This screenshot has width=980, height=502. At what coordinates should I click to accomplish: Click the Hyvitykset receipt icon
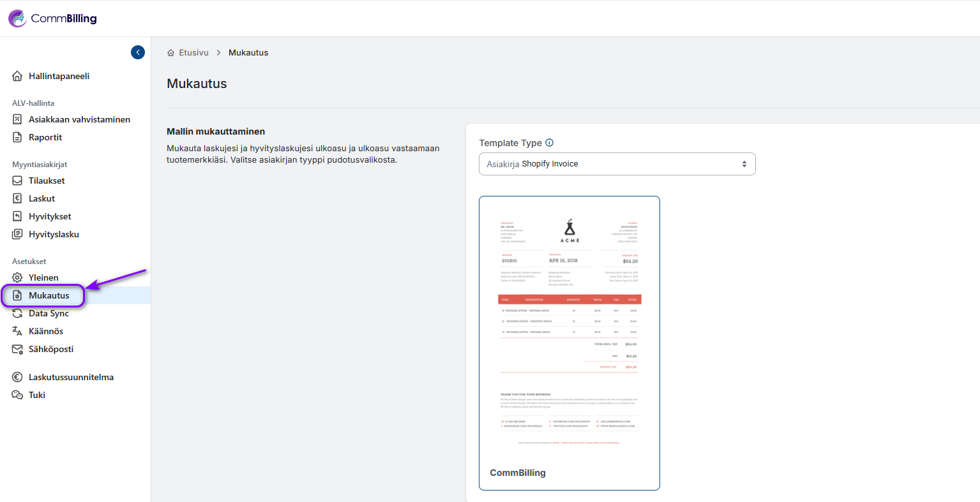17,217
